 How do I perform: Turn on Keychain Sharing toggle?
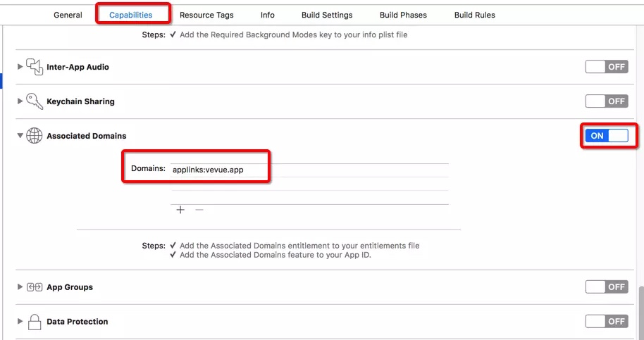click(x=606, y=101)
